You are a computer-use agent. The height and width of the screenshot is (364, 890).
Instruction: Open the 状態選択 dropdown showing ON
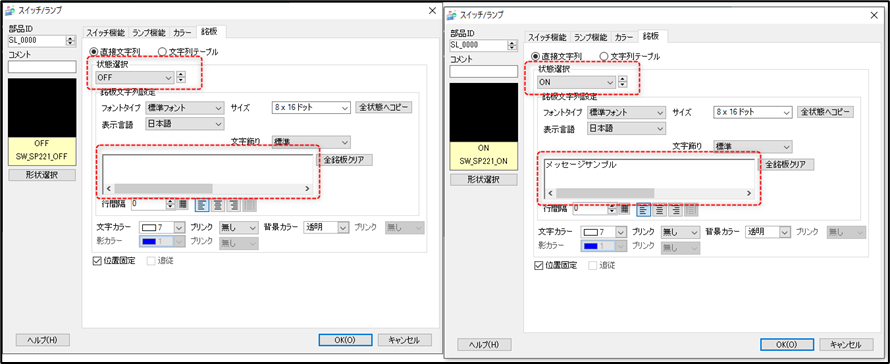576,82
